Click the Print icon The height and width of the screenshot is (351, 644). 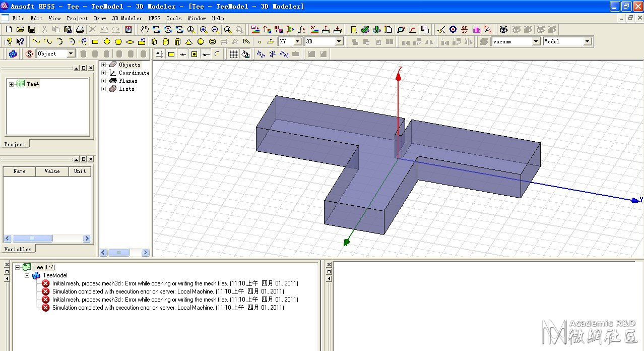[x=80, y=30]
